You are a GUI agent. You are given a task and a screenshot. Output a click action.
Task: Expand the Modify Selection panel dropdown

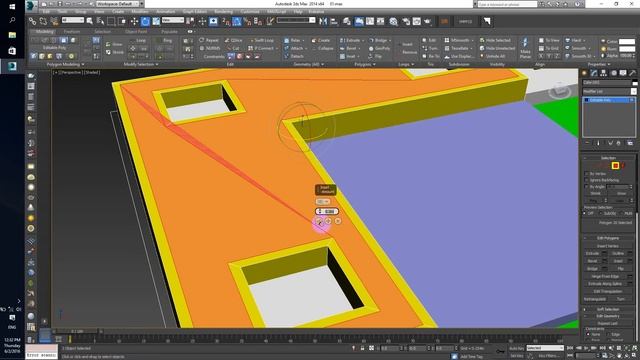point(141,64)
